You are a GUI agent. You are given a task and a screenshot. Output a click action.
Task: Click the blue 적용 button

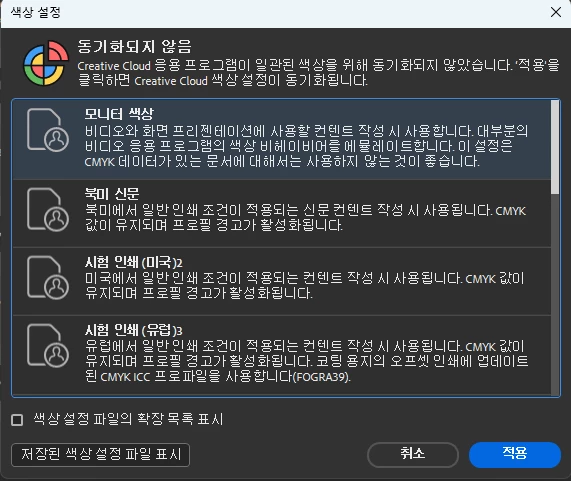tap(515, 454)
